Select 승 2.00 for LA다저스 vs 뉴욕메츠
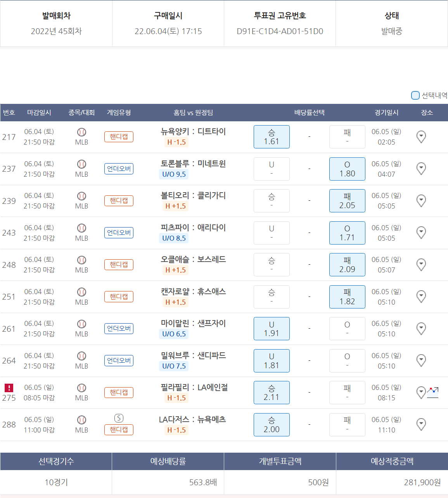The width and height of the screenshot is (448, 498). (x=272, y=425)
